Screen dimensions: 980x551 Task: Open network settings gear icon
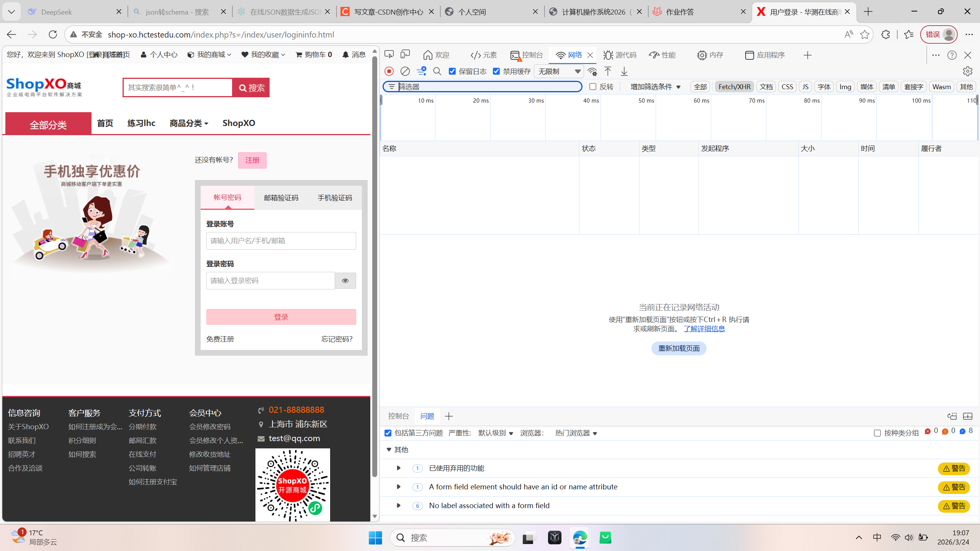[x=967, y=71]
